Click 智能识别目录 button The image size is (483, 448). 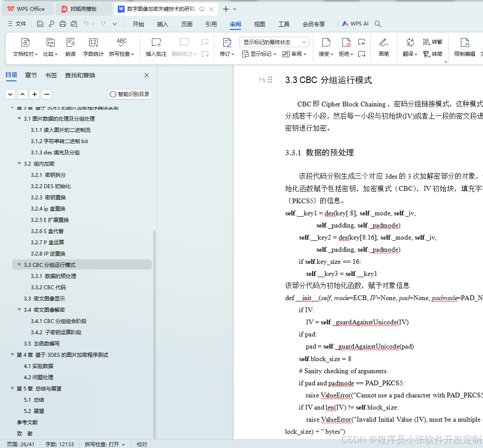pos(129,94)
